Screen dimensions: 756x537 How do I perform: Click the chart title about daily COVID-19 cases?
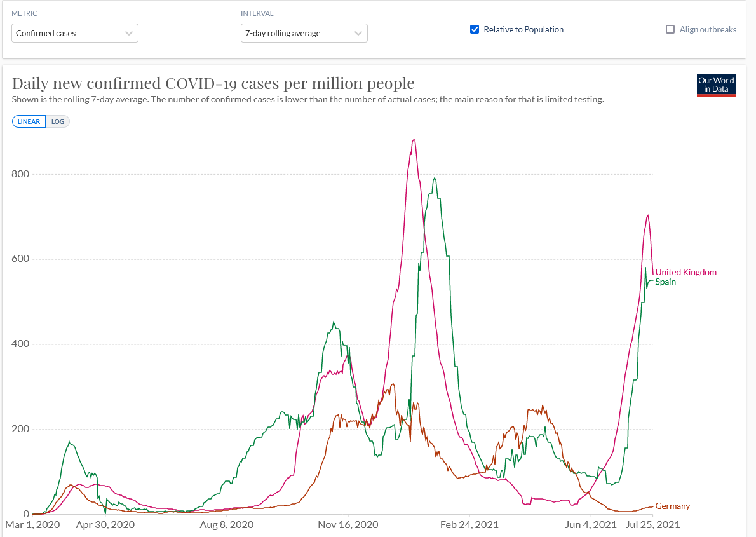tap(213, 83)
